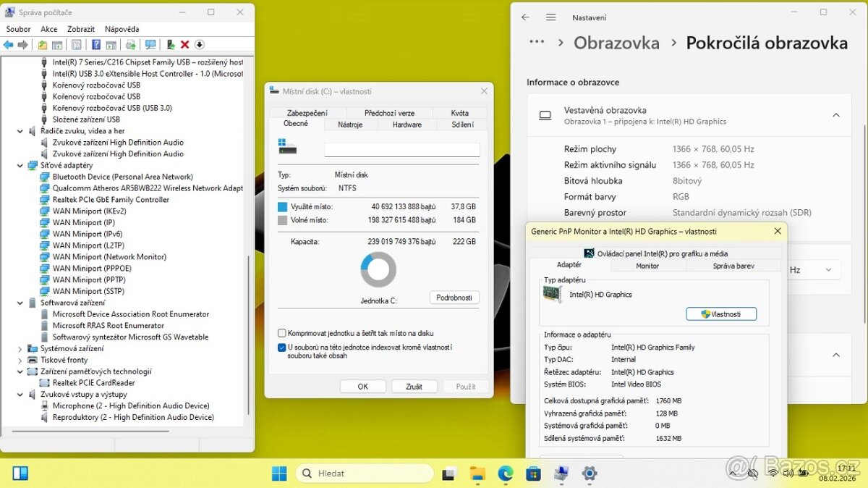Disable file content indexing checkbox on drive C
This screenshot has height=488, width=868.
pyautogui.click(x=281, y=347)
